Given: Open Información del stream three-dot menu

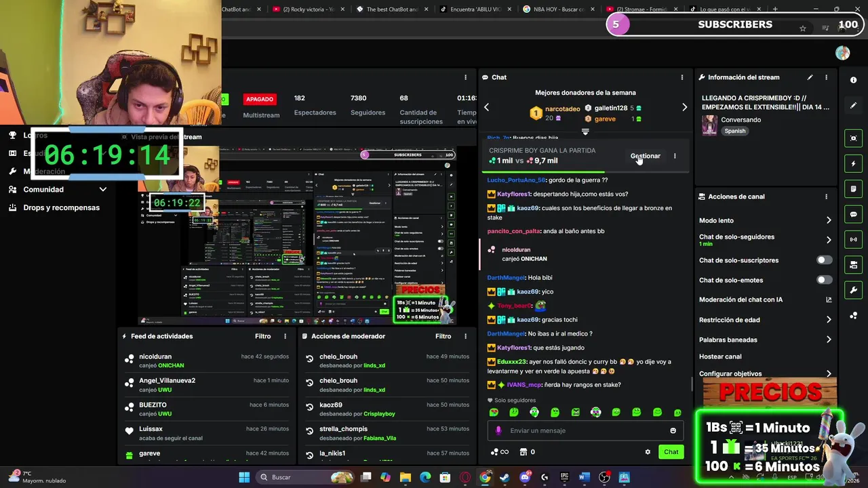Looking at the screenshot, I should tap(826, 77).
